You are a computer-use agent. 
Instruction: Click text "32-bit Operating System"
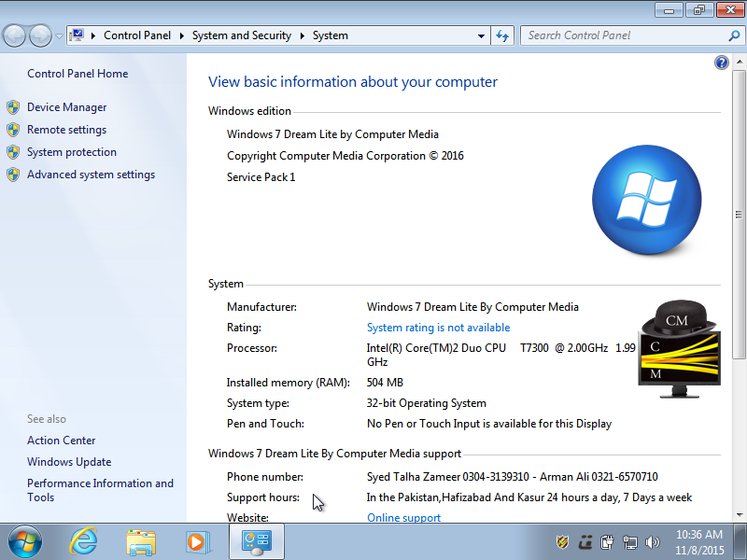427,403
